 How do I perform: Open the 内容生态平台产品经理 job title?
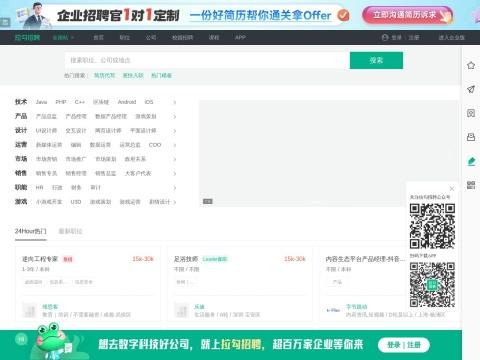365,259
